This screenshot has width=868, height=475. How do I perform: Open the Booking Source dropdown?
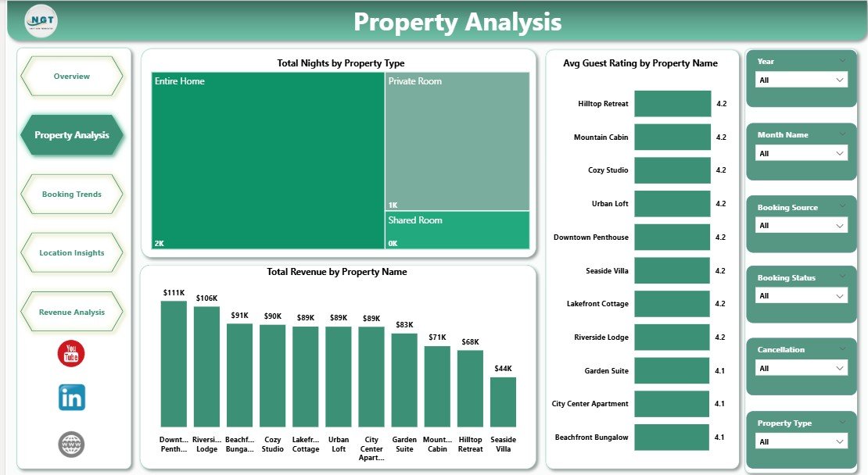(x=802, y=226)
